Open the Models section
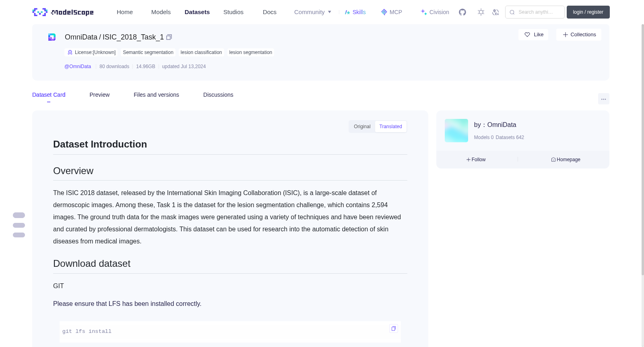The image size is (644, 347). [x=161, y=12]
